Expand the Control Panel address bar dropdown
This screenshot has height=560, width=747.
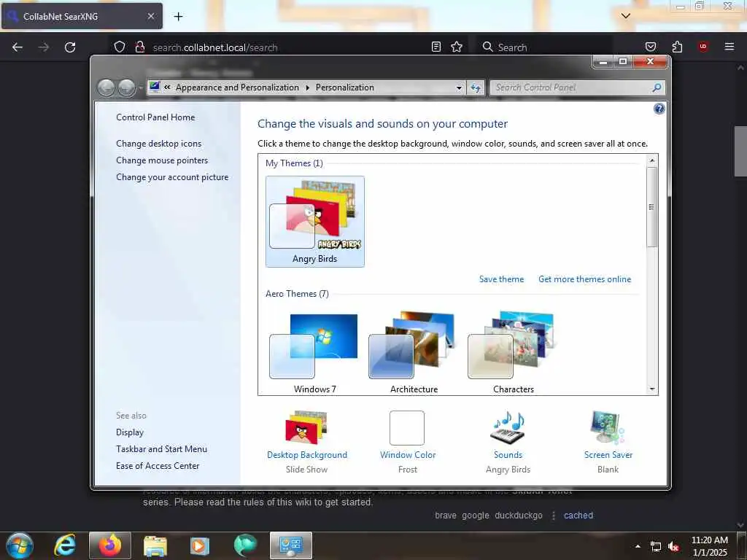click(459, 87)
